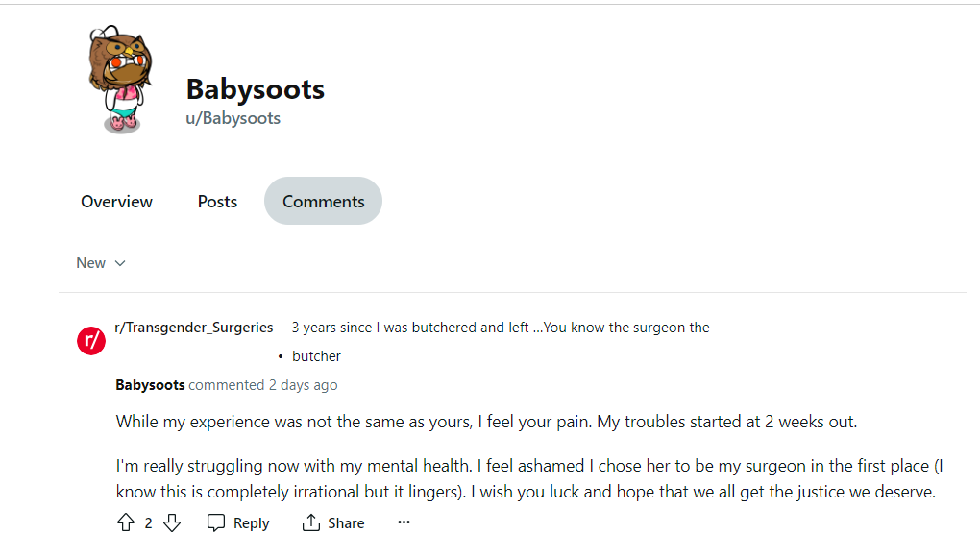Upvote the Babysoots comment
The image size is (980, 558).
pos(125,522)
